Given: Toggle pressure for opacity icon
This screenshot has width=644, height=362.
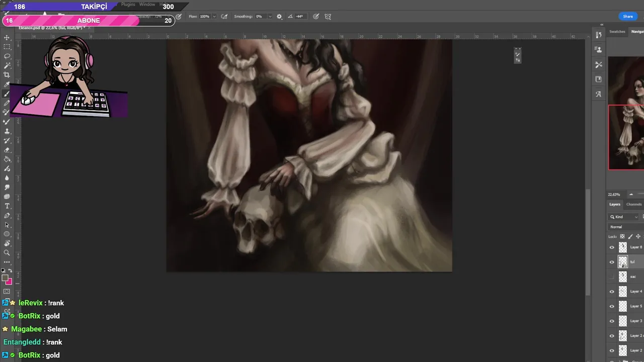Looking at the screenshot, I should [179, 17].
